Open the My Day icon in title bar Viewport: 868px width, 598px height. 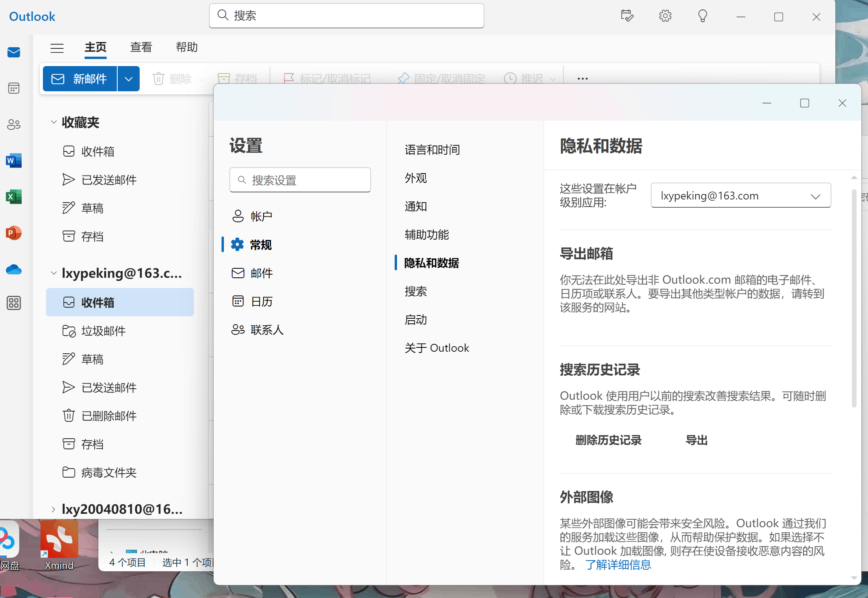coord(627,16)
